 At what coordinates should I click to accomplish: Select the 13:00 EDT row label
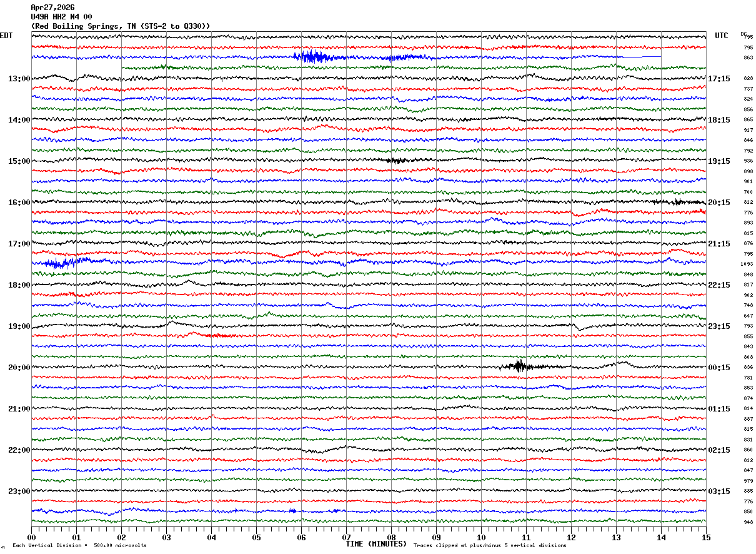[x=19, y=79]
